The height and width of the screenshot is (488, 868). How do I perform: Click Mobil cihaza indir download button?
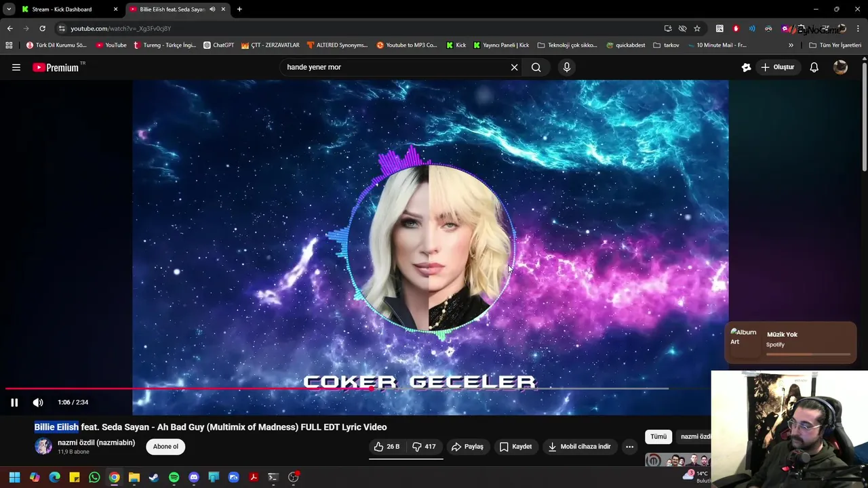coord(580,447)
